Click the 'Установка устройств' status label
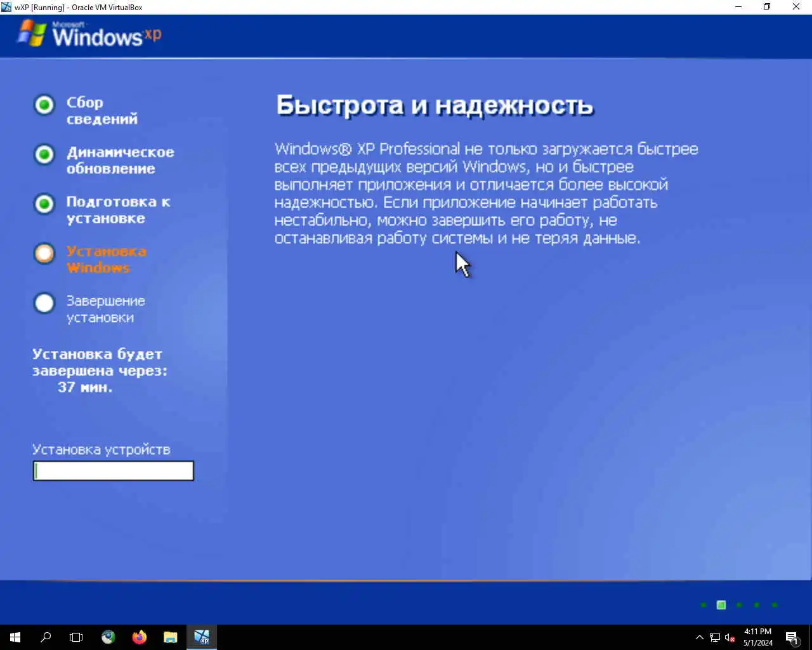Image resolution: width=812 pixels, height=650 pixels. click(x=101, y=449)
